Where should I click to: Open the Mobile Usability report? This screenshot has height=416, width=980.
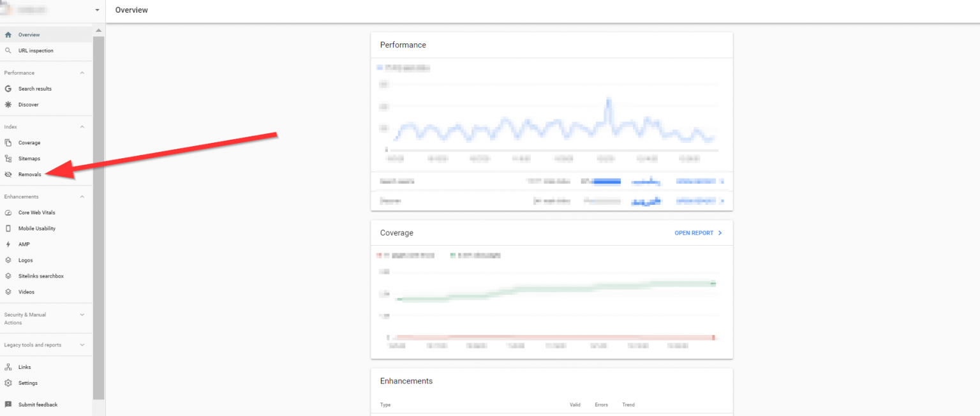[37, 228]
